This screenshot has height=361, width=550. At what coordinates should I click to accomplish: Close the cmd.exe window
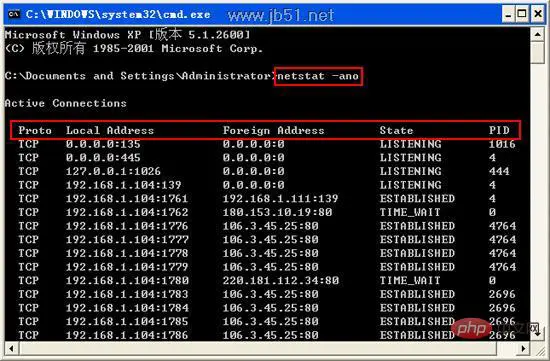click(538, 14)
